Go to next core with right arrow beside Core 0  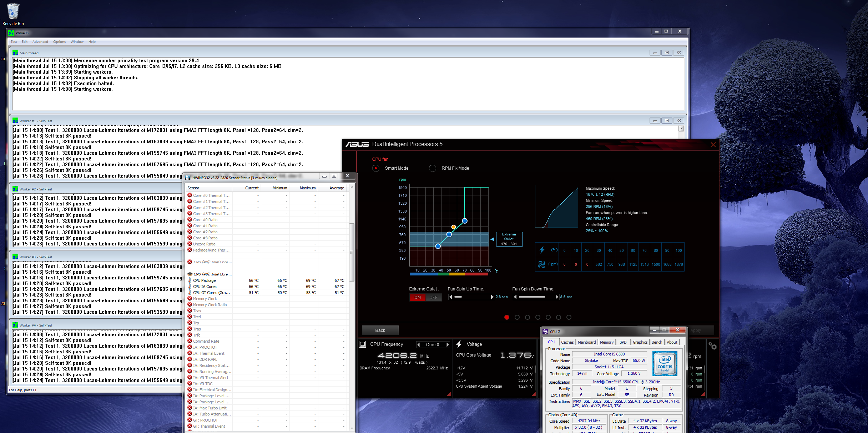point(448,344)
